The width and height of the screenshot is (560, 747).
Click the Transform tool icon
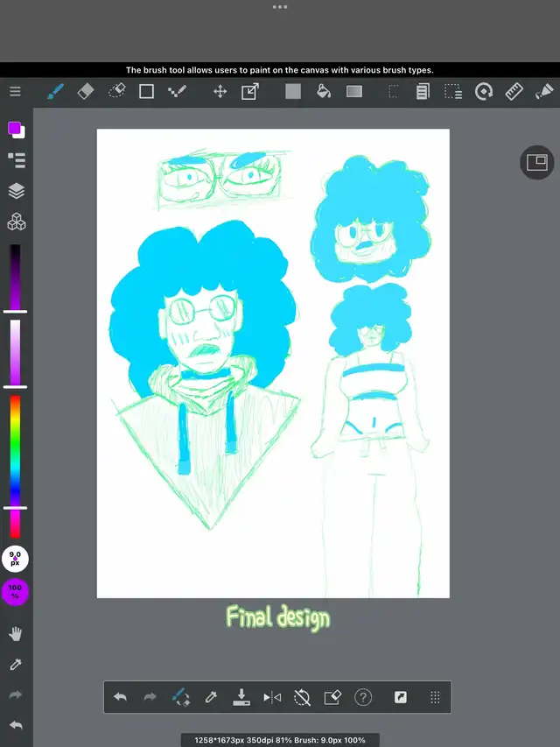(x=250, y=91)
